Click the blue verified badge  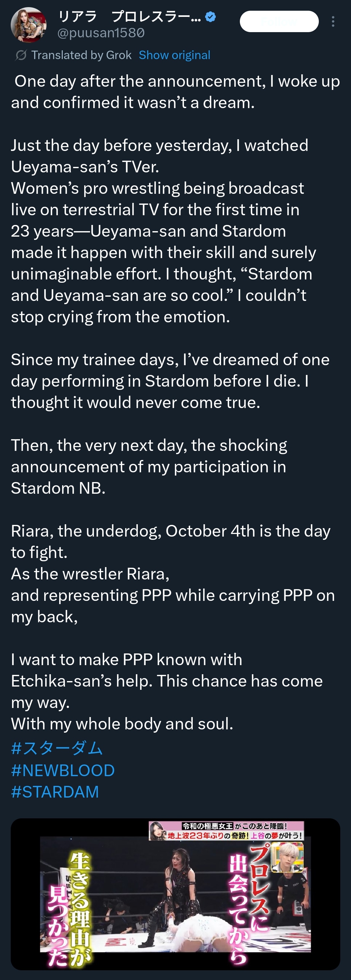(x=211, y=17)
